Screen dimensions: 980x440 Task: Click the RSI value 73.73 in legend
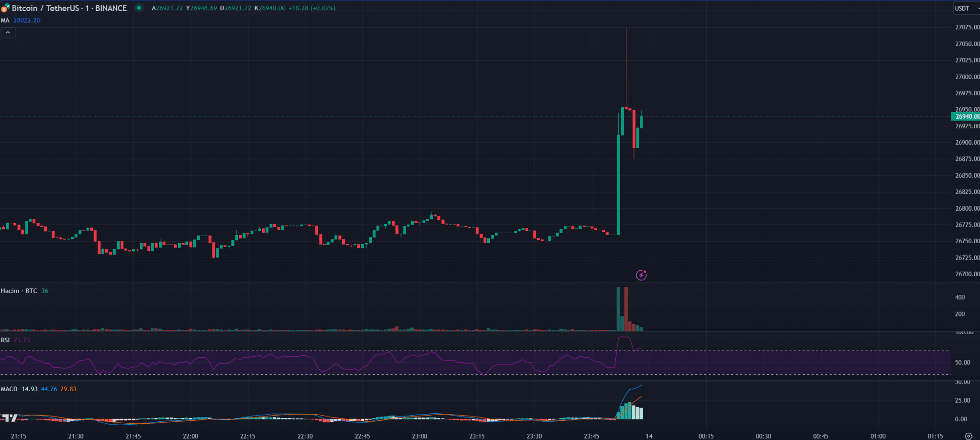coord(22,340)
